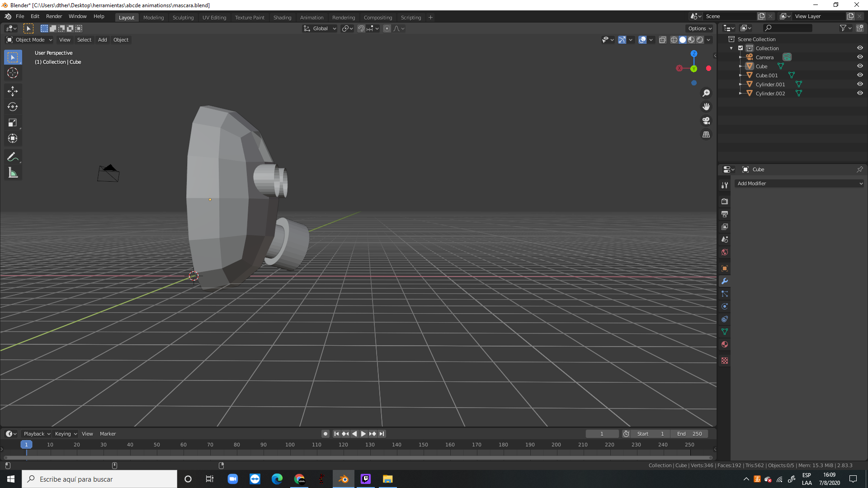The image size is (868, 488).
Task: Select the Measure ruler tool
Action: (x=12, y=173)
